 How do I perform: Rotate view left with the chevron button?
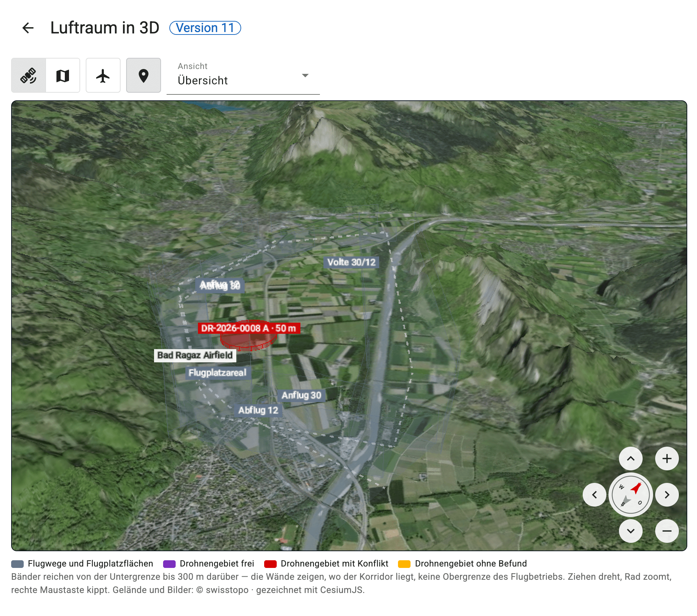click(x=595, y=495)
